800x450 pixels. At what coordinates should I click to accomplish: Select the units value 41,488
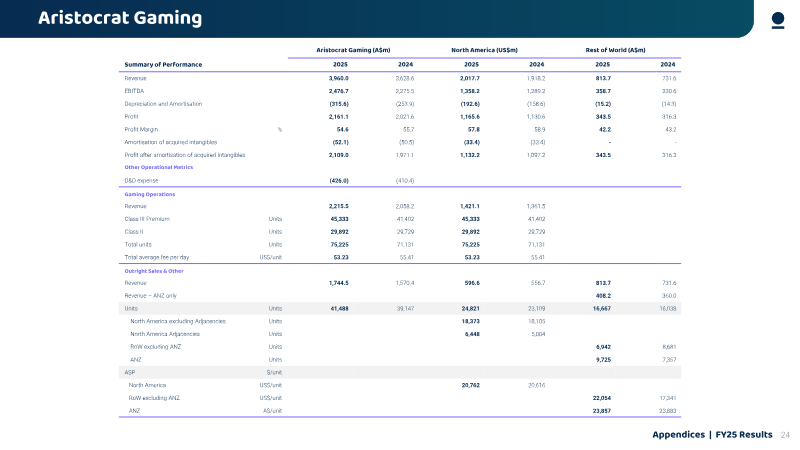(340, 309)
